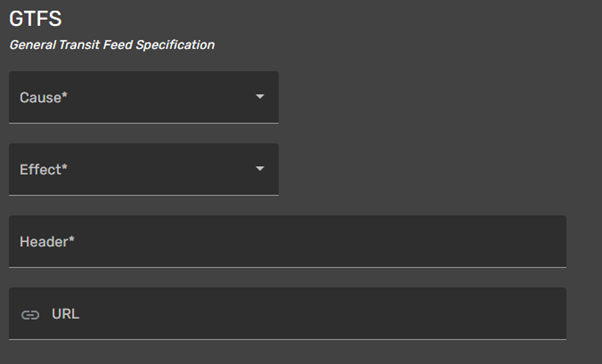Click the word Specification in the subtitle
Viewport: 602px width, 364px height.
click(x=175, y=45)
